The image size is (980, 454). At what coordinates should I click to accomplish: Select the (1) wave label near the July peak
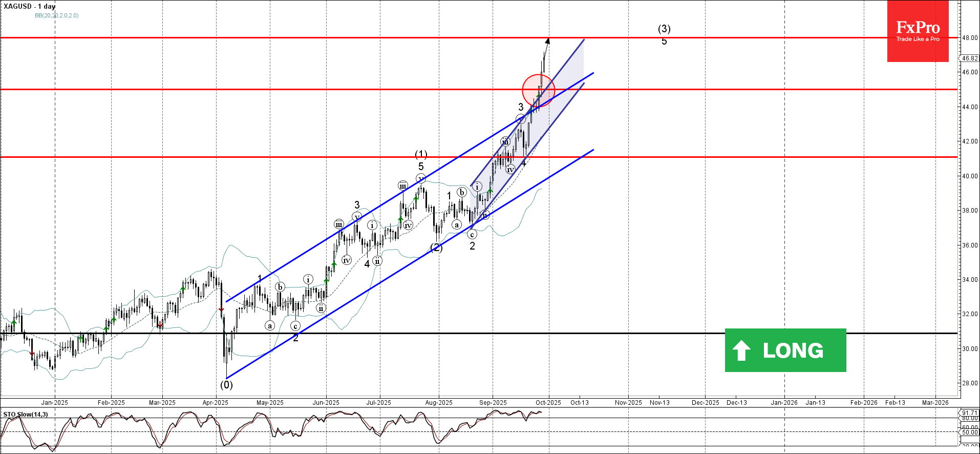(x=421, y=154)
